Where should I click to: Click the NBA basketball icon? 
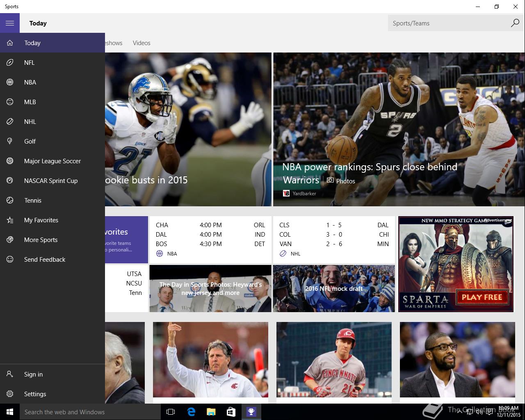10,82
